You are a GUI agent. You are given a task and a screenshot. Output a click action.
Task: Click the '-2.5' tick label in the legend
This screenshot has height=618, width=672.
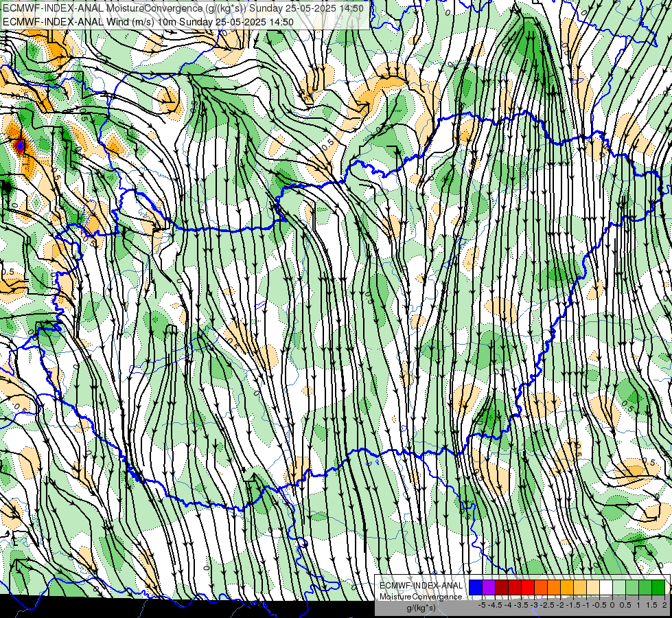(547, 605)
